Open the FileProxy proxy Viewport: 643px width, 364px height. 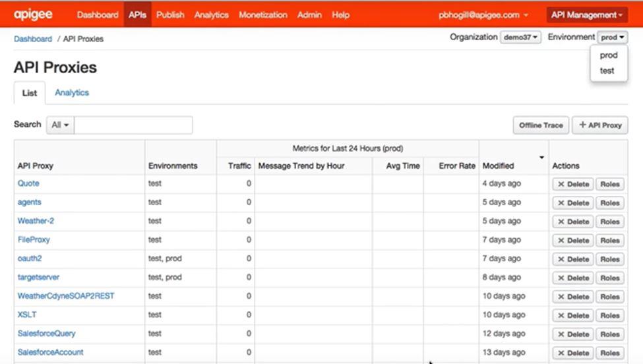(34, 239)
